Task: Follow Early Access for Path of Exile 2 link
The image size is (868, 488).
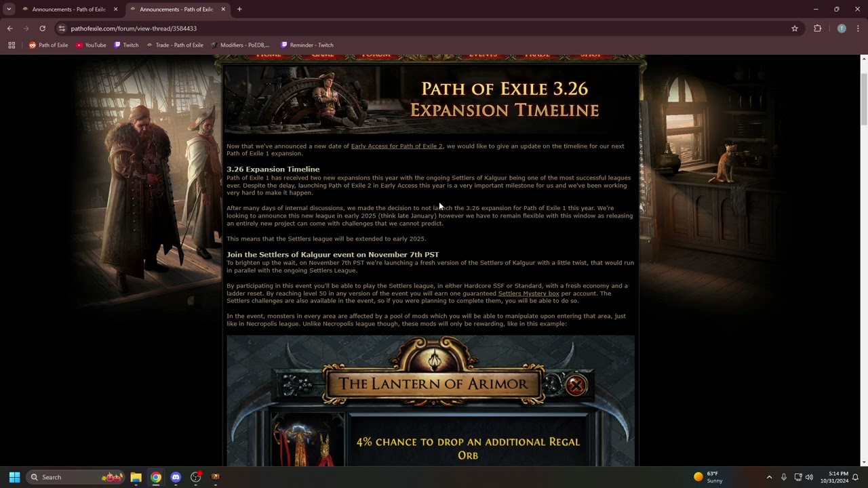Action: coord(397,146)
